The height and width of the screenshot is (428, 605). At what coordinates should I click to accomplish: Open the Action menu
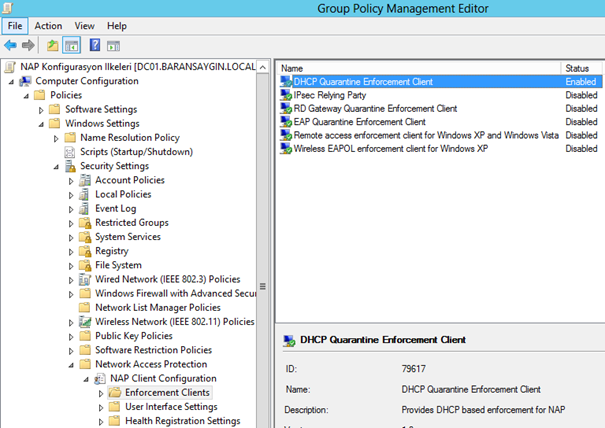pyautogui.click(x=48, y=26)
